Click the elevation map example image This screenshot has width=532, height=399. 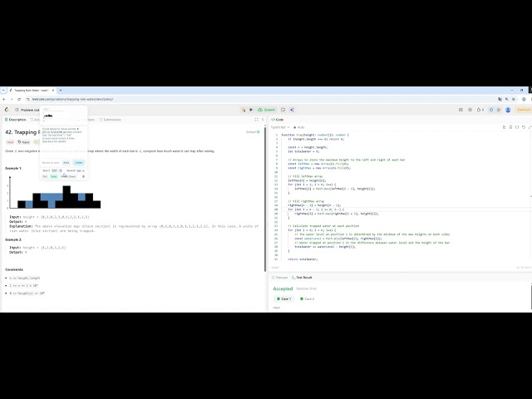(55, 192)
